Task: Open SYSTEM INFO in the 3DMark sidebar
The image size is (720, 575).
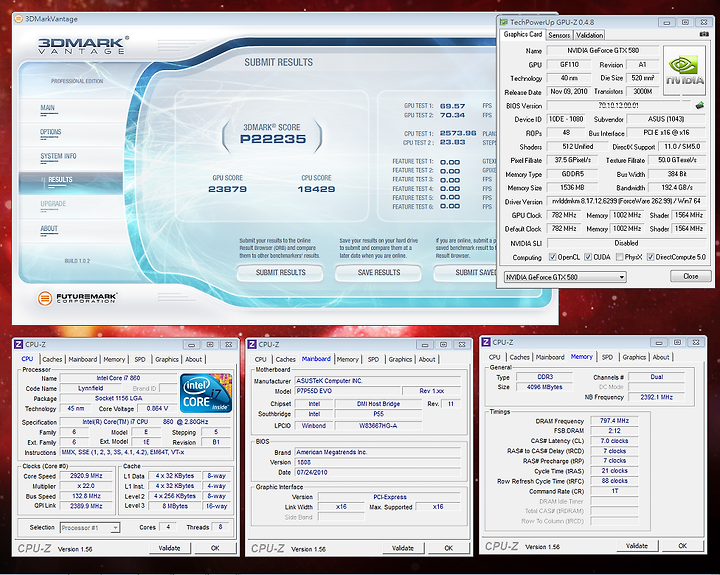Action: point(58,156)
